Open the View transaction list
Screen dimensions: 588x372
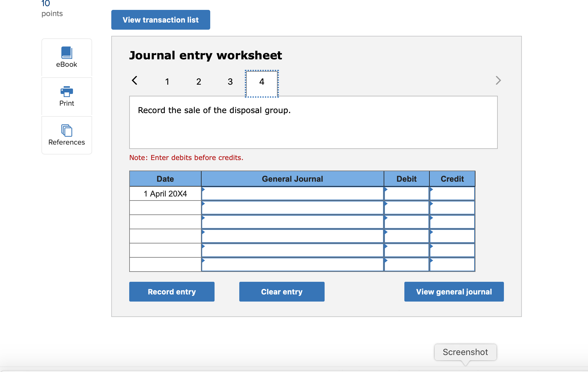coord(161,20)
